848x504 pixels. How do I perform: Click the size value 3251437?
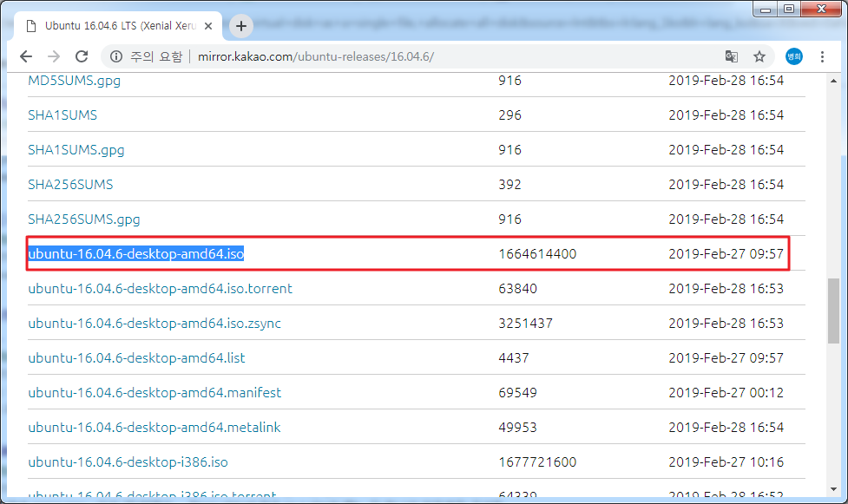(526, 324)
